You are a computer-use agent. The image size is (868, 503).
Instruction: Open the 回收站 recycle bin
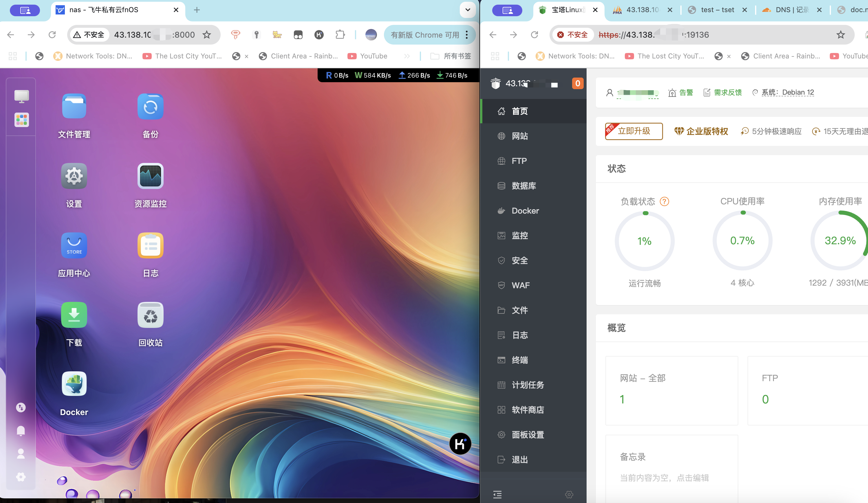tap(150, 315)
